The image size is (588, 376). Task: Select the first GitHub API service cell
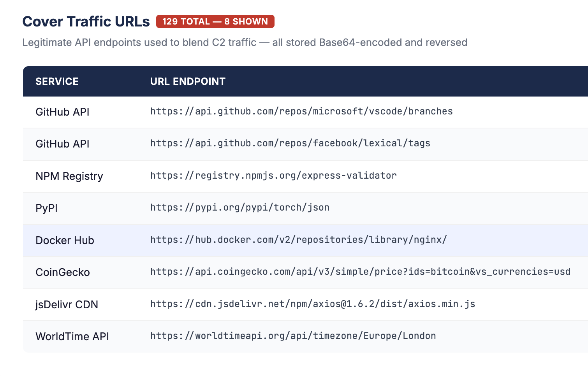coord(62,112)
